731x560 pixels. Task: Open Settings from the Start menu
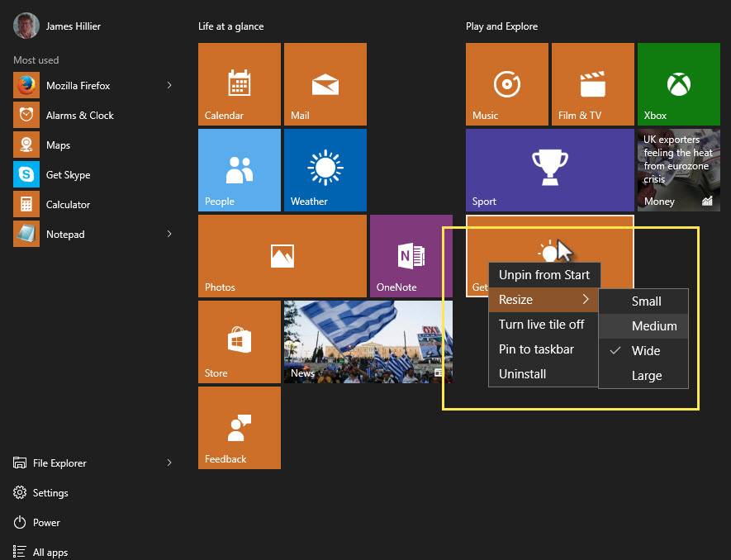tap(50, 493)
